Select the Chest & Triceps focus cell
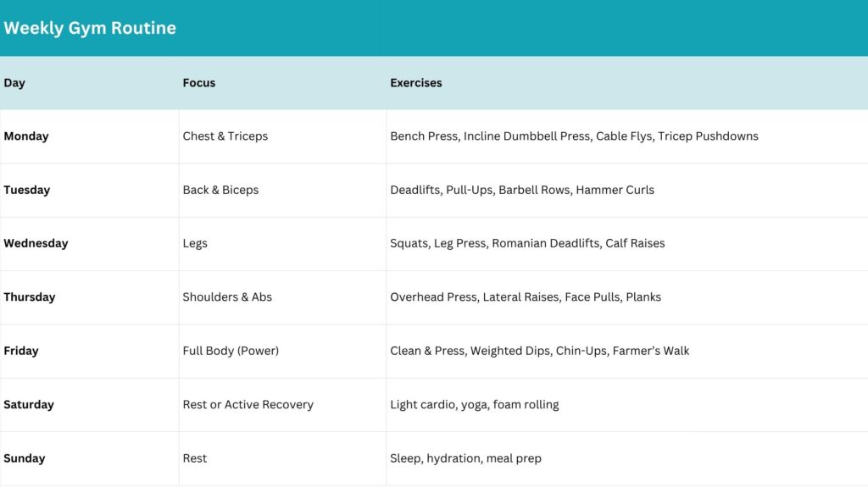Viewport: 868px width, 488px height. (225, 136)
